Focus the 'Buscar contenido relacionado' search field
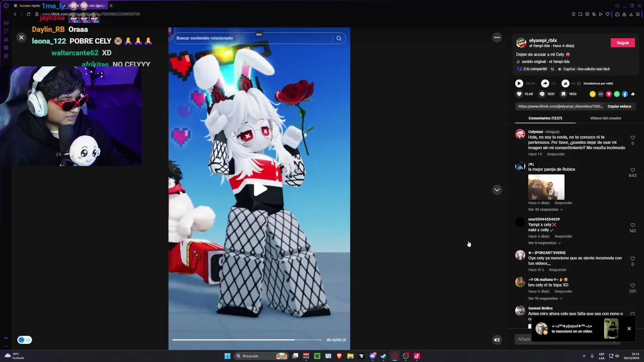The width and height of the screenshot is (644, 362). tap(253, 38)
